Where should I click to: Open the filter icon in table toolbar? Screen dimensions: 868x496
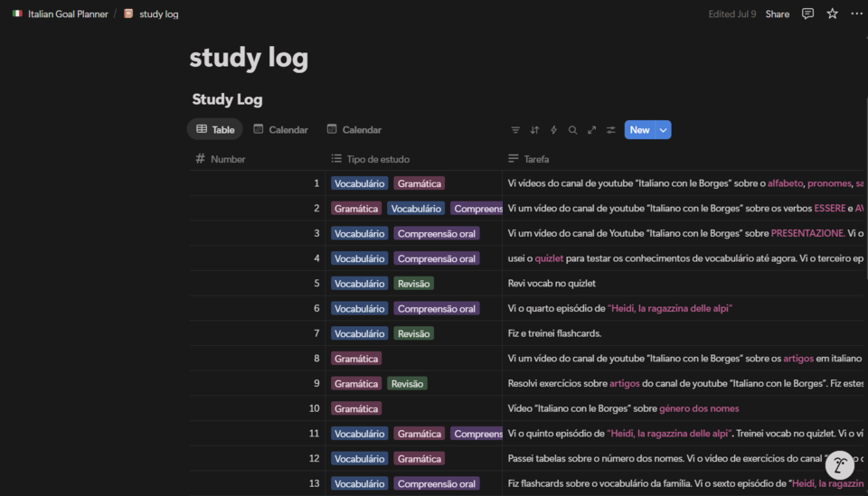tap(515, 130)
